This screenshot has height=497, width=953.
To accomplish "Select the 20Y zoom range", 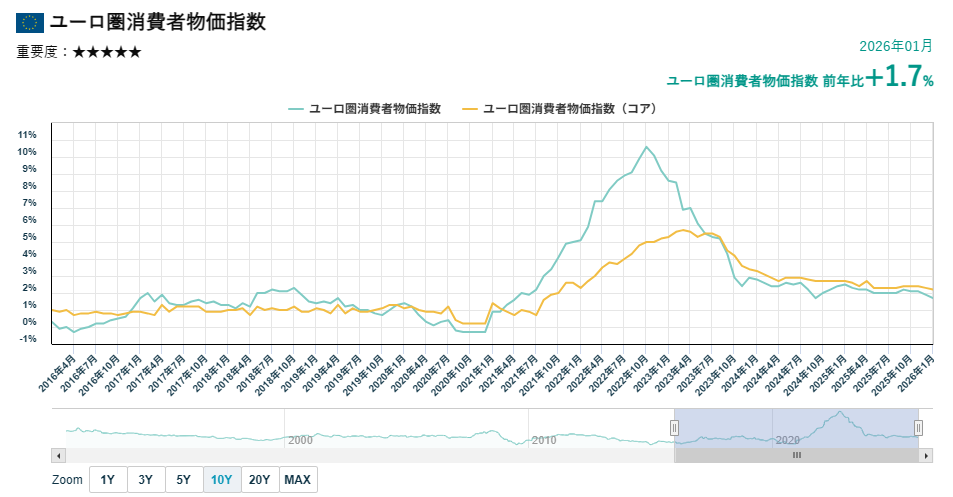I will pos(260,479).
